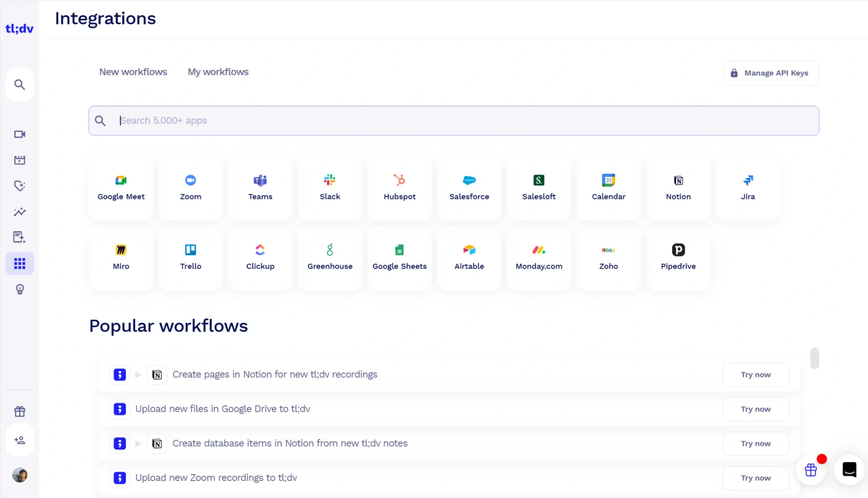Switch to the New workflows tab
This screenshot has width=868, height=498.
point(133,72)
